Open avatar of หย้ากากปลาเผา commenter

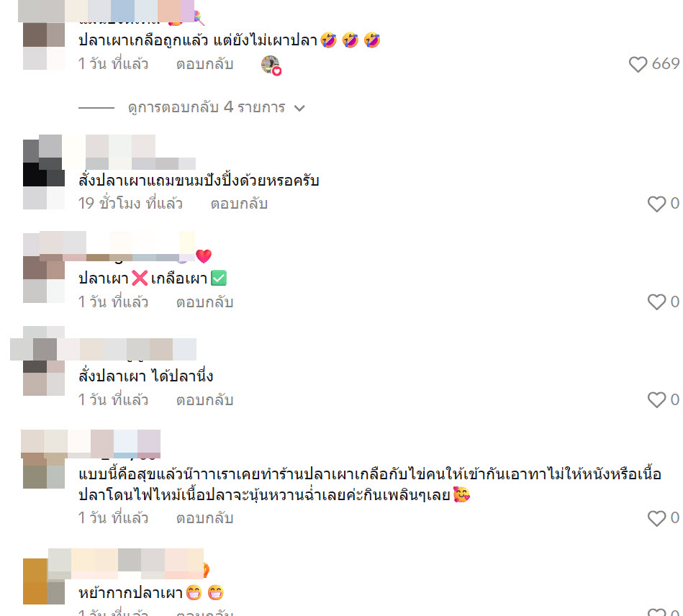(44, 581)
